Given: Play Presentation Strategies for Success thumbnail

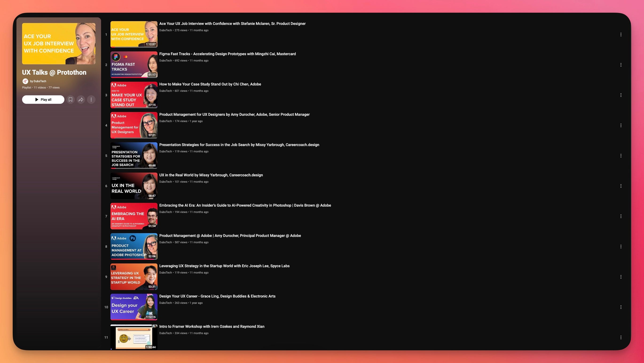Looking at the screenshot, I should pos(134,155).
